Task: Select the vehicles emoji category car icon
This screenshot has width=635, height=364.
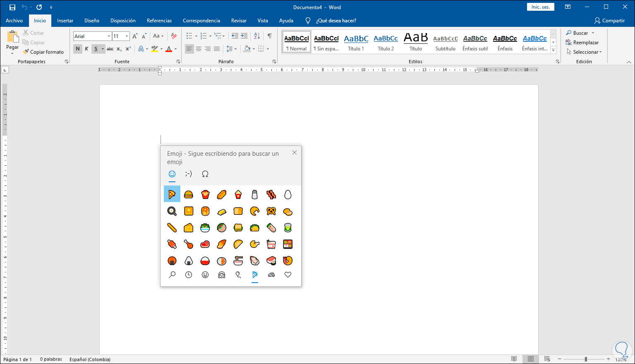Action: coord(271,274)
